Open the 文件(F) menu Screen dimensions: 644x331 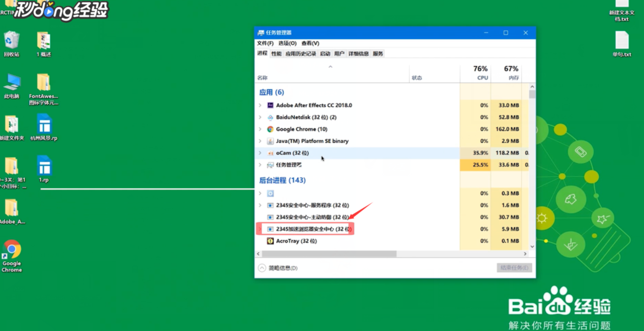pos(265,43)
